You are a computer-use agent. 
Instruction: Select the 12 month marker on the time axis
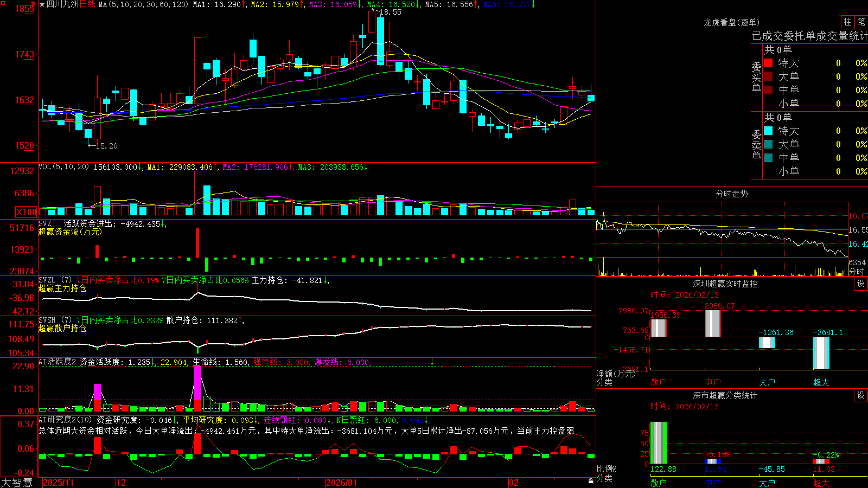[121, 483]
